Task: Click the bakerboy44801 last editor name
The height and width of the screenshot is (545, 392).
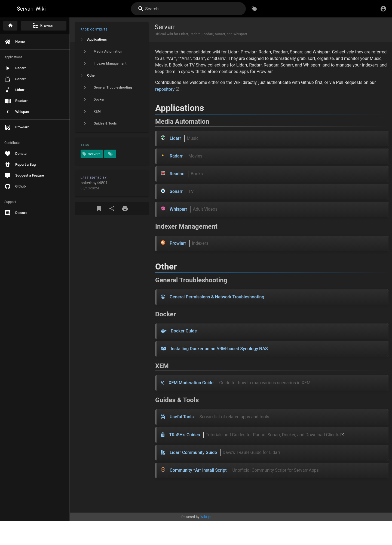Action: pyautogui.click(x=94, y=183)
